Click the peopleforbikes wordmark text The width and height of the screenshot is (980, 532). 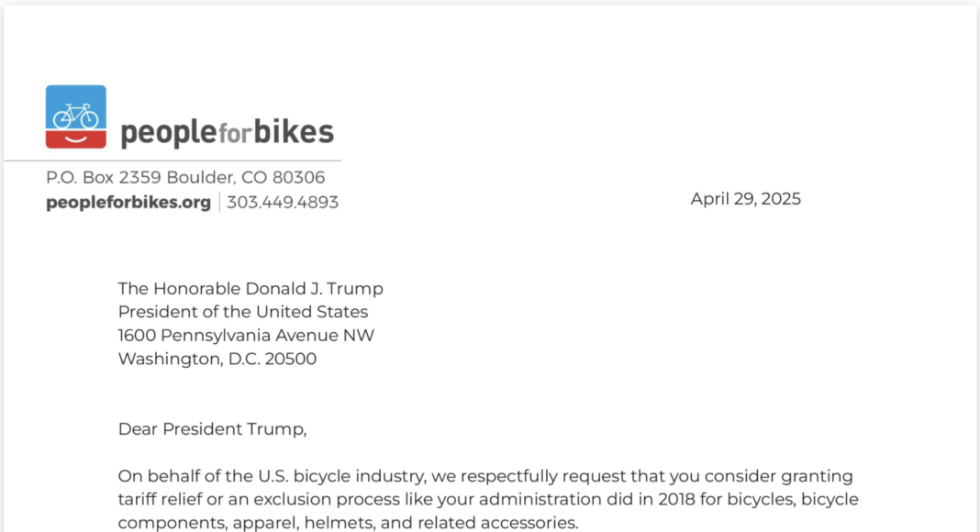227,133
